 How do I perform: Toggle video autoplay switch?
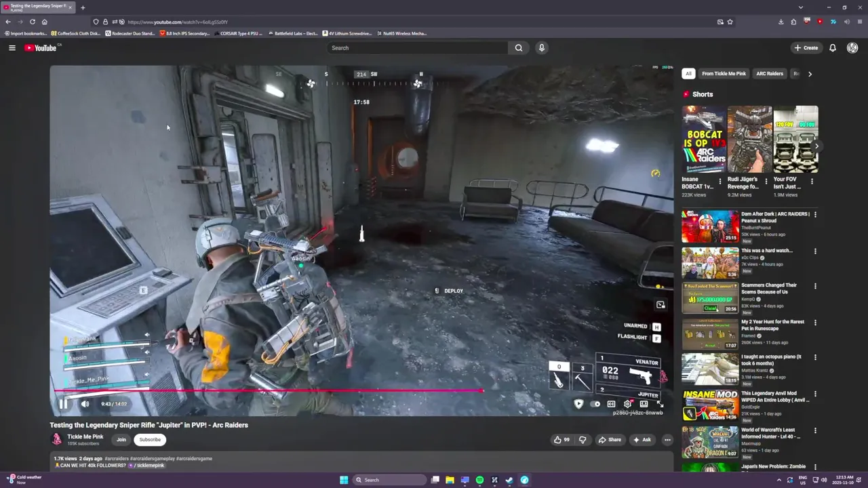[595, 404]
